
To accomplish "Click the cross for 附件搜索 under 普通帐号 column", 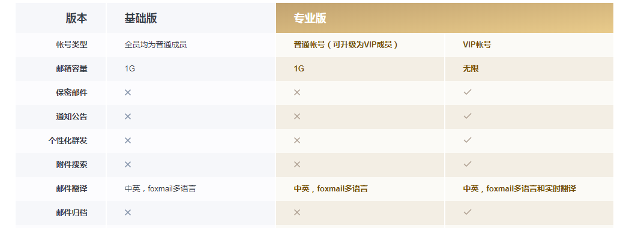I will tap(297, 164).
